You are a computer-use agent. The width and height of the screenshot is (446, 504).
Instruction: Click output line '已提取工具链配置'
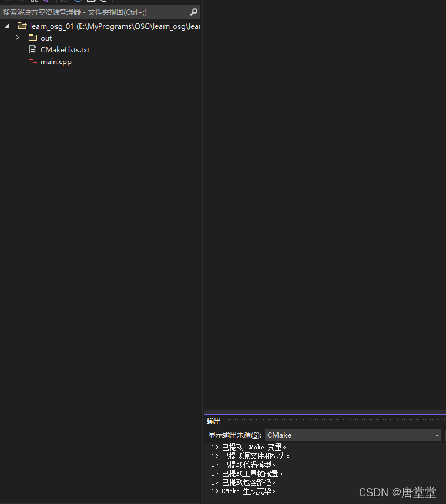[x=247, y=474]
